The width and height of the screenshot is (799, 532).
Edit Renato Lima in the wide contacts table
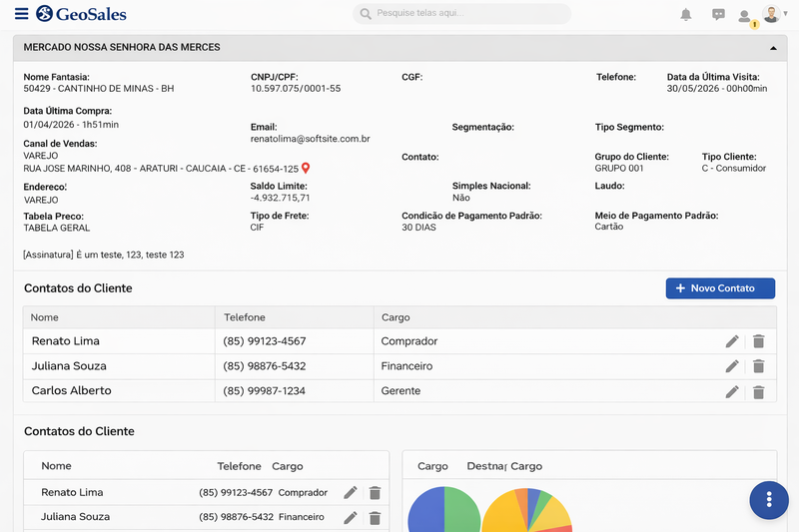[732, 341]
